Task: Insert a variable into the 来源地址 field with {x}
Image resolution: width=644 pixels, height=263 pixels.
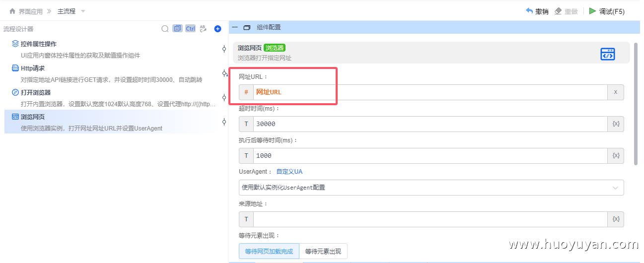Action: click(616, 219)
